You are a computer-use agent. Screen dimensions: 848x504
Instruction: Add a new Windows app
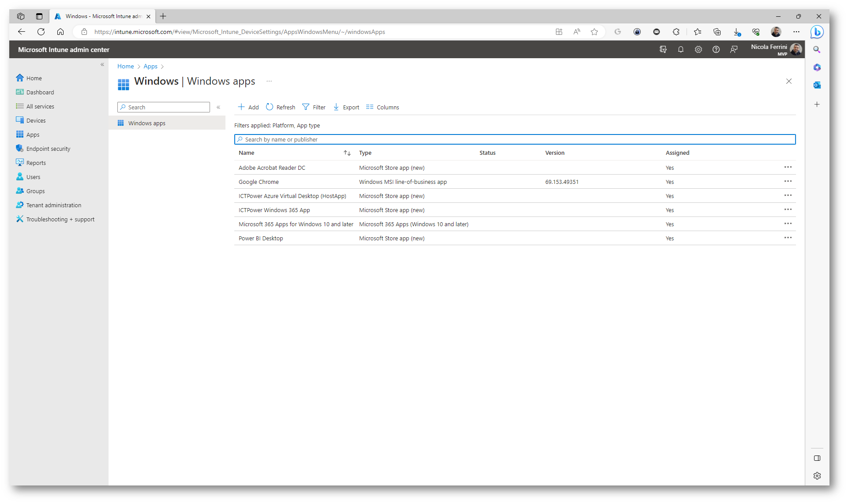(248, 107)
